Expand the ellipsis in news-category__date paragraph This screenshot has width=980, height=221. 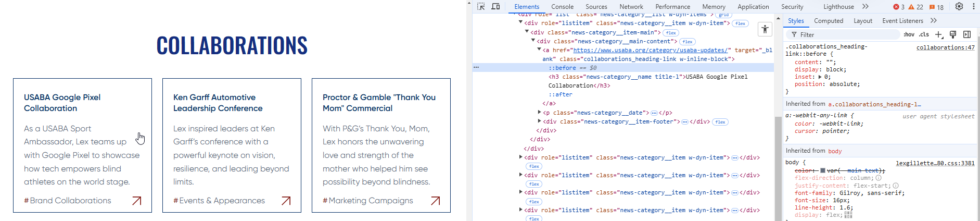[654, 113]
